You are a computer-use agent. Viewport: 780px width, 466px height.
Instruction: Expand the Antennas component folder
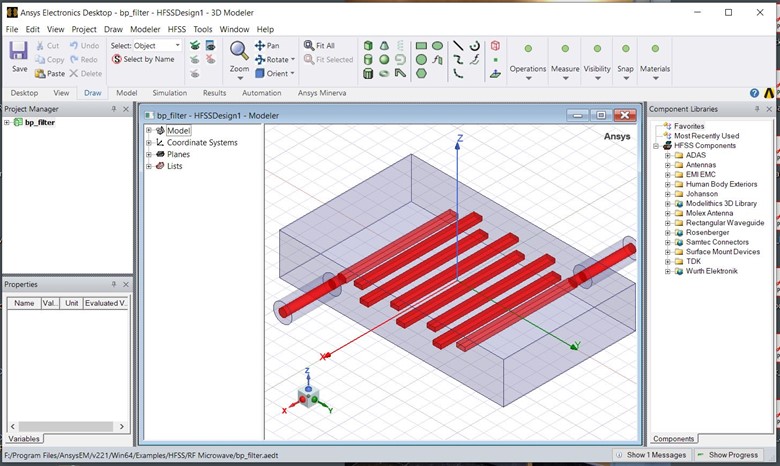click(x=668, y=165)
